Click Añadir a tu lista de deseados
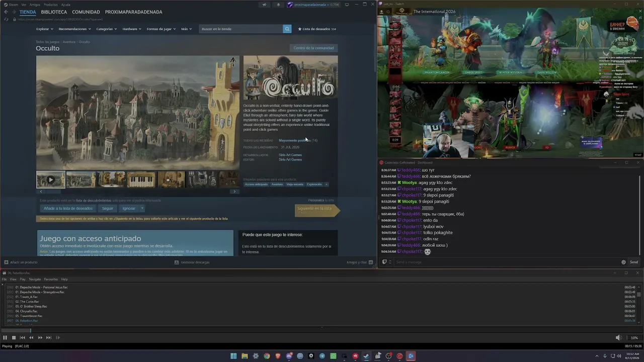644x362 pixels. tap(68, 208)
